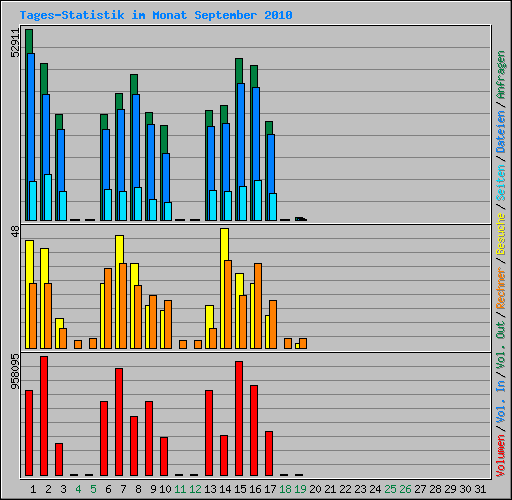Screen dimensions: 512x500
Task: Select the red Volumen bar for day 17
Action: coord(269,453)
